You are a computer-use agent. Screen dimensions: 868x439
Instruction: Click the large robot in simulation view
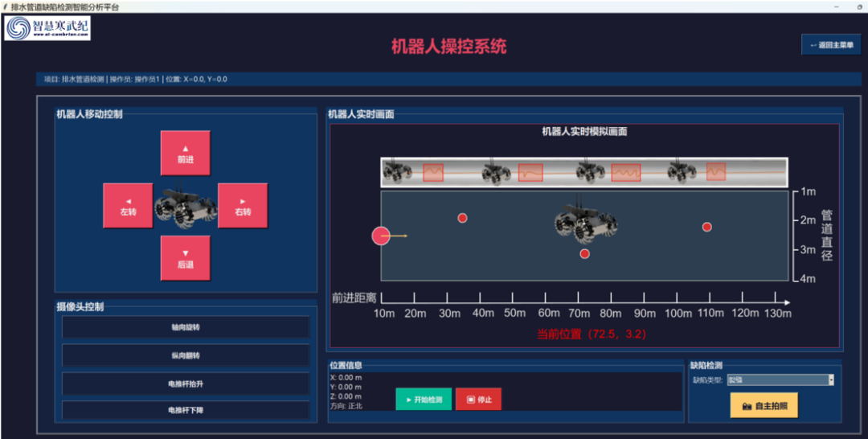pyautogui.click(x=586, y=220)
